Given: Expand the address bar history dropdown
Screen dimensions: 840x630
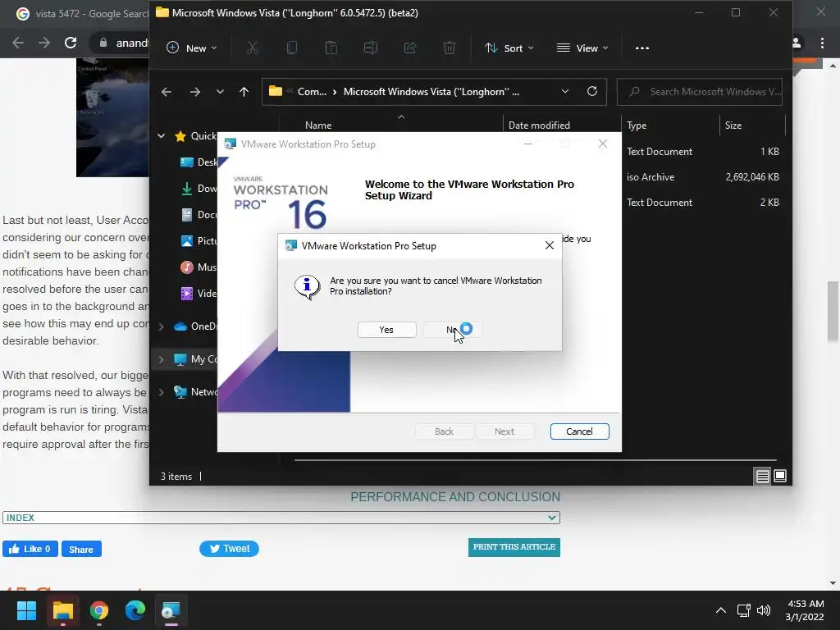Looking at the screenshot, I should pyautogui.click(x=564, y=92).
